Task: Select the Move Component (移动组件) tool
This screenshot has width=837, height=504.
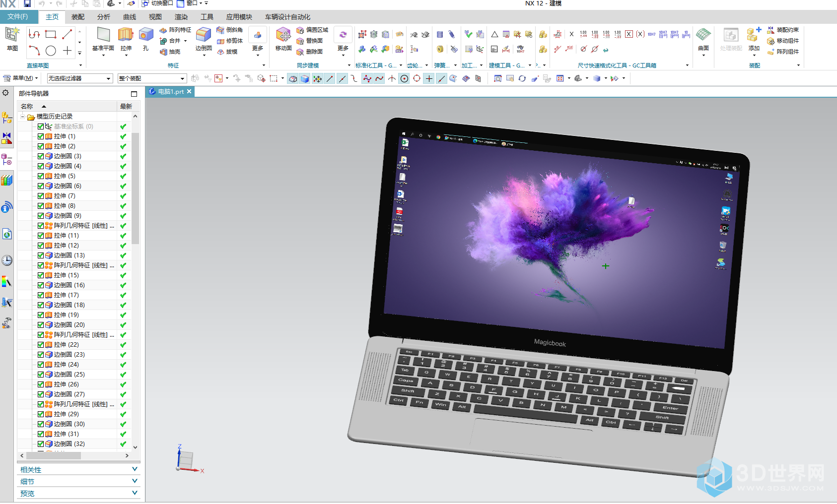Action: pos(783,41)
